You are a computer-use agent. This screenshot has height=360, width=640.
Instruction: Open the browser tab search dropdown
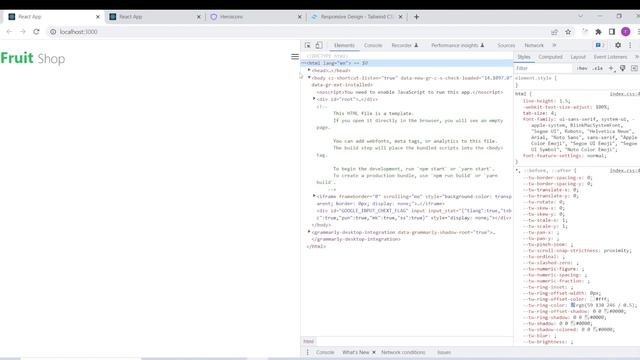tap(580, 16)
